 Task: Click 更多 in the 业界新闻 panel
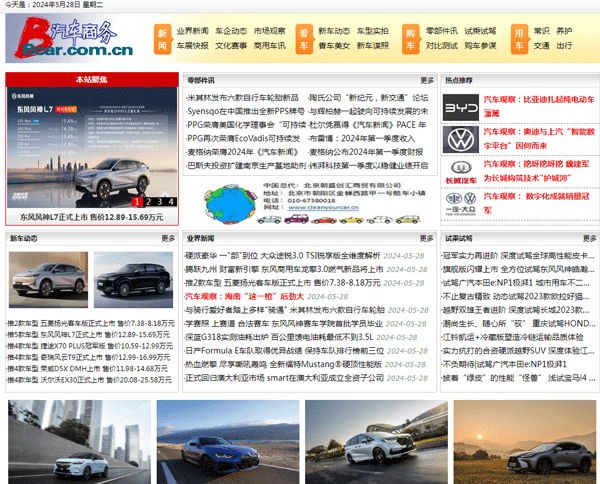click(426, 238)
